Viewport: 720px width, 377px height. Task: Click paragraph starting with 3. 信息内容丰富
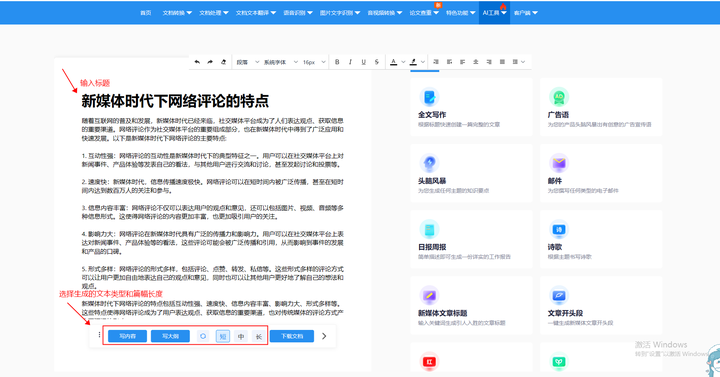click(213, 212)
